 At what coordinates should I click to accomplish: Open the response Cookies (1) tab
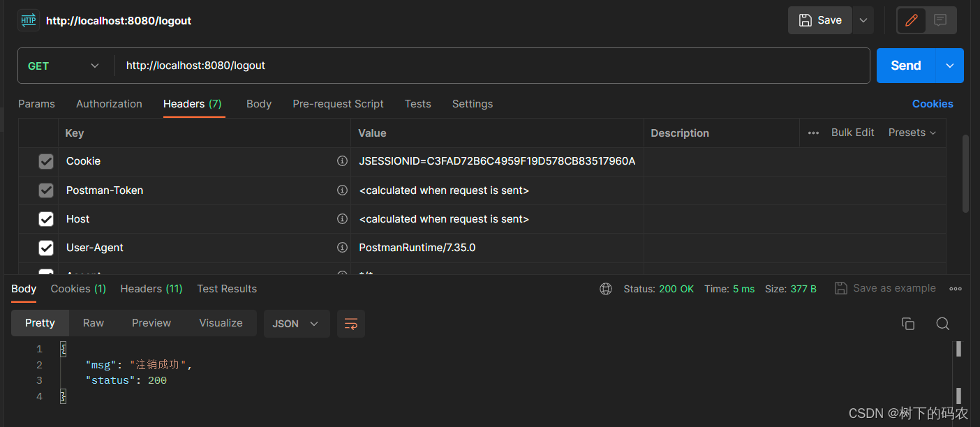click(x=78, y=289)
